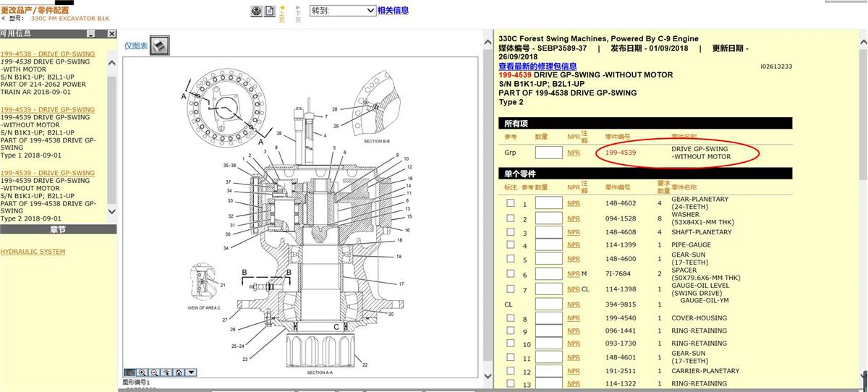
Task: Click NPR link in Grp row
Action: (574, 153)
